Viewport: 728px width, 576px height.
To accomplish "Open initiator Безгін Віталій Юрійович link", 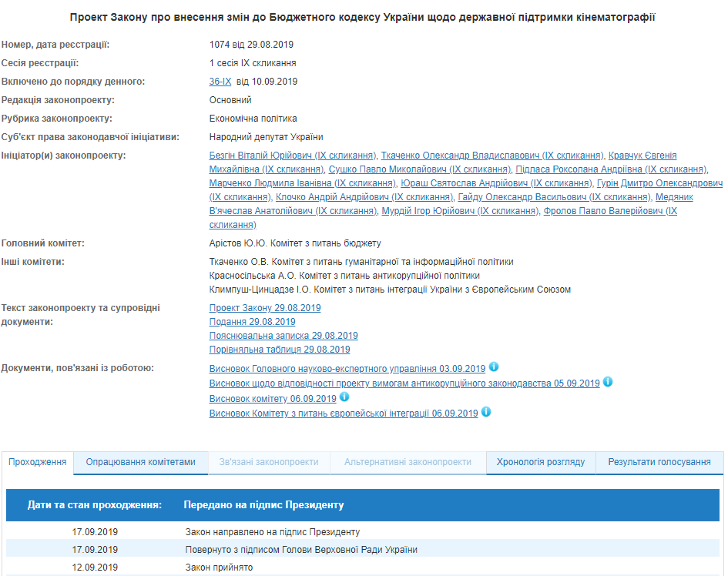I will click(x=293, y=156).
